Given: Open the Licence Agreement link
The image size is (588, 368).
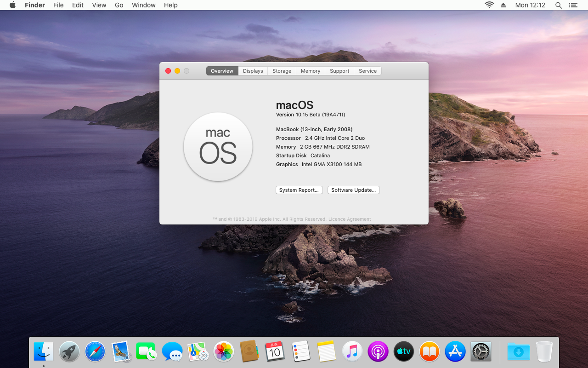Looking at the screenshot, I should (x=350, y=219).
